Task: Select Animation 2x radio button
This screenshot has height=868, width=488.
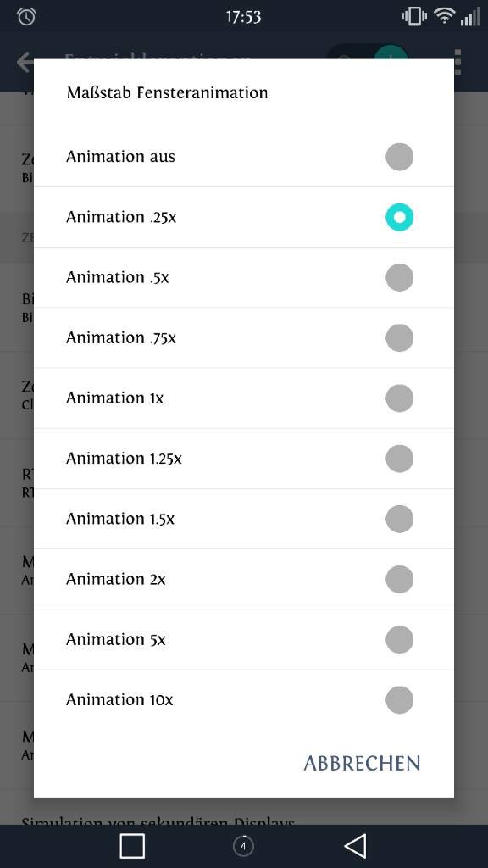Action: (400, 579)
